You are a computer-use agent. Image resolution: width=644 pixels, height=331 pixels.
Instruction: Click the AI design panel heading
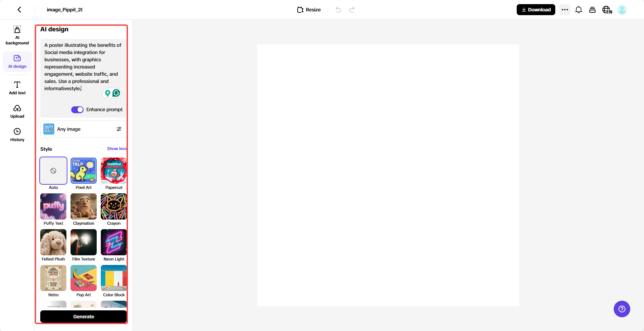(54, 29)
